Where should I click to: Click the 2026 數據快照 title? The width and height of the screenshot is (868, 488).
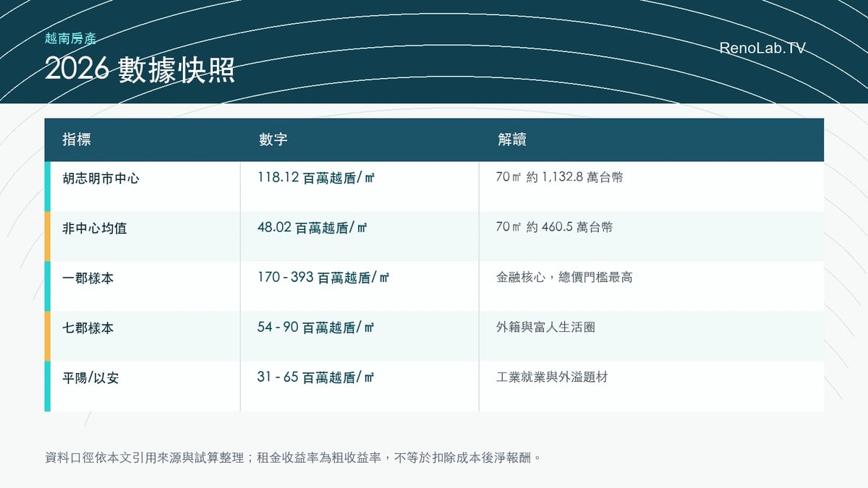pos(140,70)
